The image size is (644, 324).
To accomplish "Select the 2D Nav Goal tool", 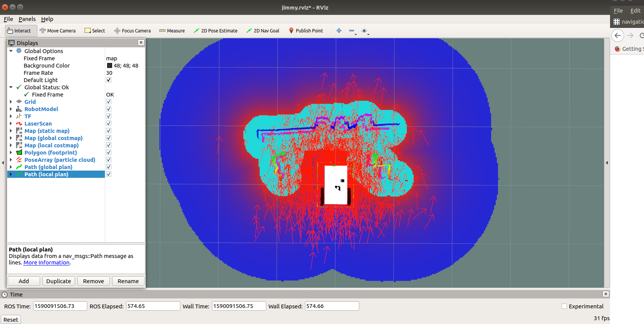I will coord(263,31).
